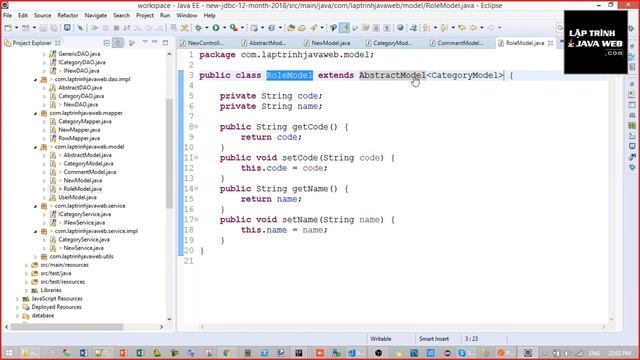
Task: Click the globe web browser icon
Action: coord(400,28)
